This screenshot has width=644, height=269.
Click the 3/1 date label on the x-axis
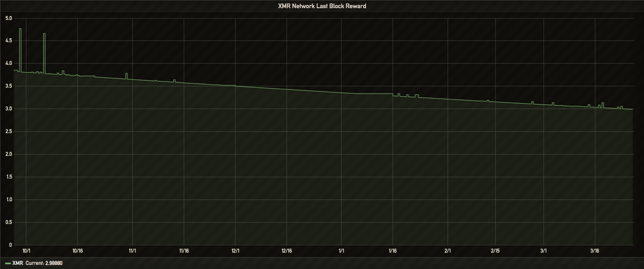544,251
